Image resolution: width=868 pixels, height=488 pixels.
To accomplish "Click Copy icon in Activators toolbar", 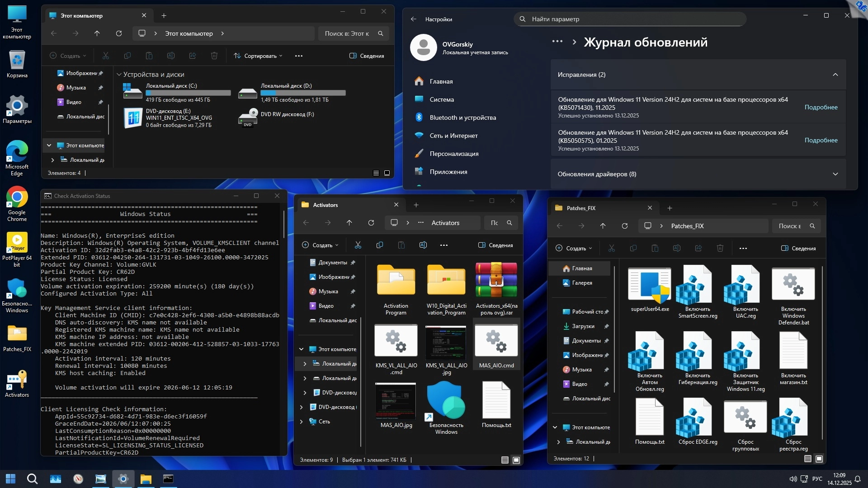I will coord(379,245).
